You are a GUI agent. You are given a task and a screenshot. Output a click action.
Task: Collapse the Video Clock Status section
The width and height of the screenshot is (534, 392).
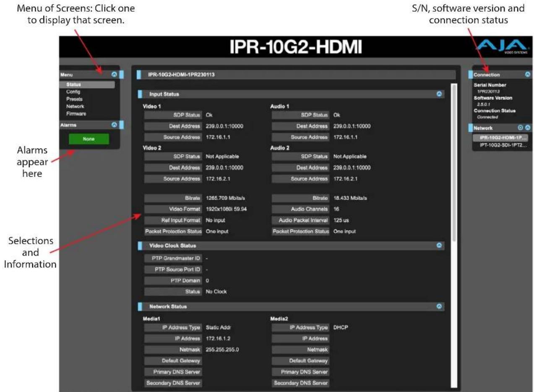point(439,245)
